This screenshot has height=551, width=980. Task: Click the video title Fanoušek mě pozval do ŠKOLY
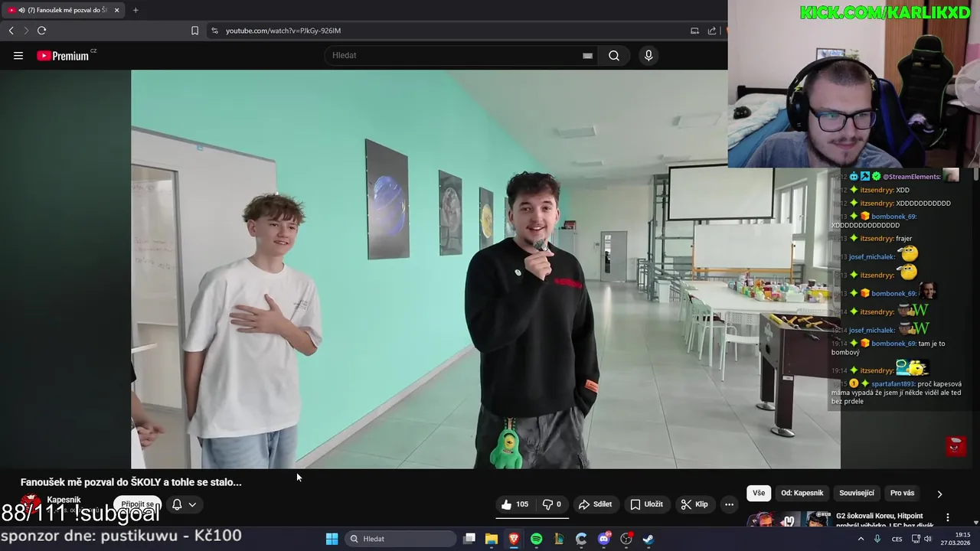(x=131, y=482)
